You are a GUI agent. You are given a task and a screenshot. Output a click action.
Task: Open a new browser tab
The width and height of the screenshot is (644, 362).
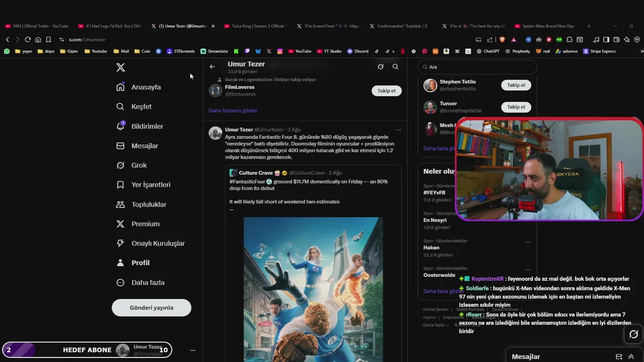[x=589, y=26]
